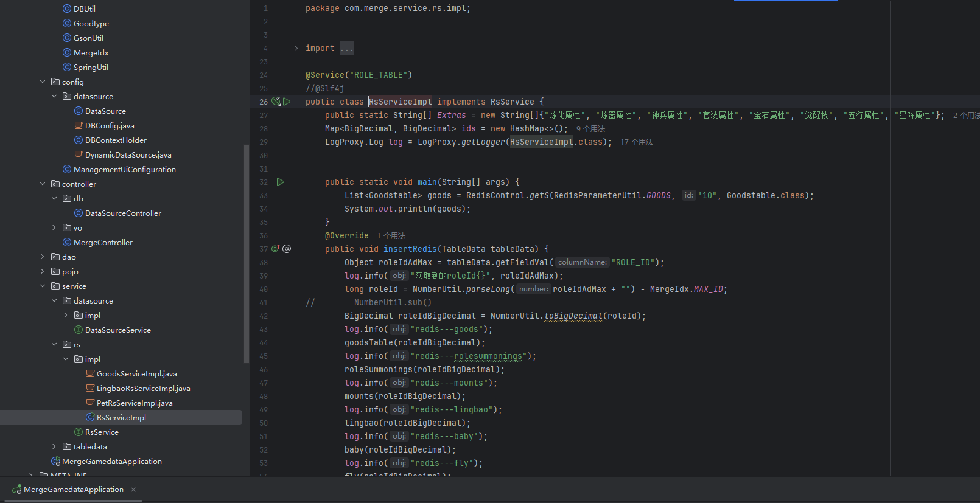Select GsonUtil class in tree
The width and height of the screenshot is (980, 503).
click(88, 38)
